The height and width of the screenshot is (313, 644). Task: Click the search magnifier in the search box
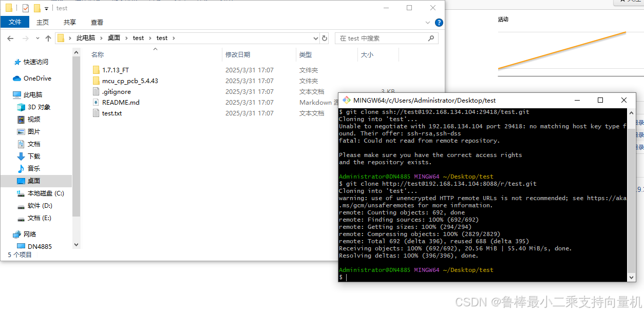(431, 38)
